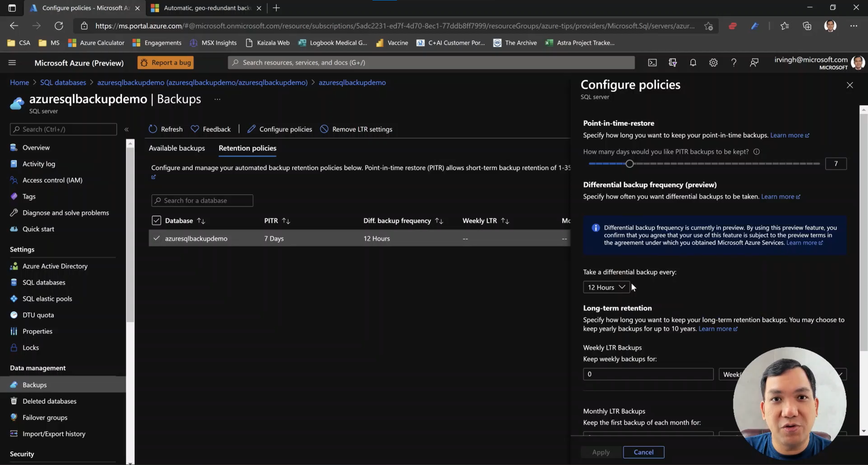Select Deleted databases under Data management
The width and height of the screenshot is (868, 465).
pyautogui.click(x=50, y=401)
